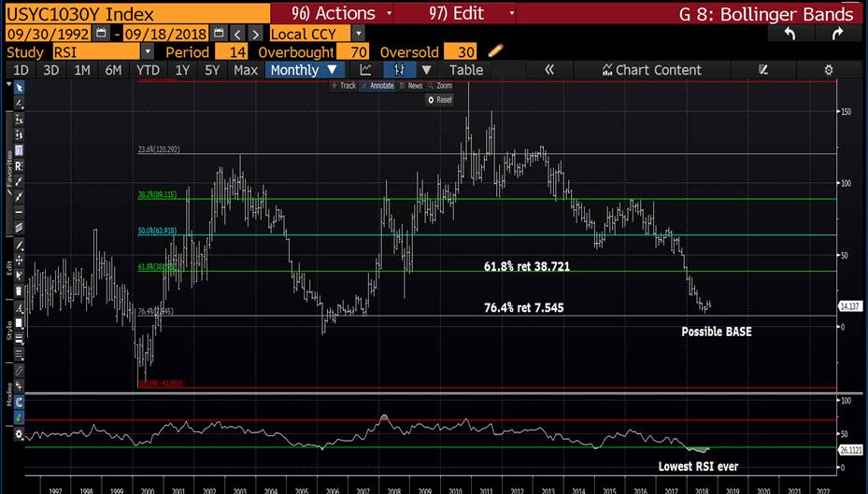The image size is (868, 494).
Task: Click the 'Possible BASE' annotation text
Action: point(717,332)
